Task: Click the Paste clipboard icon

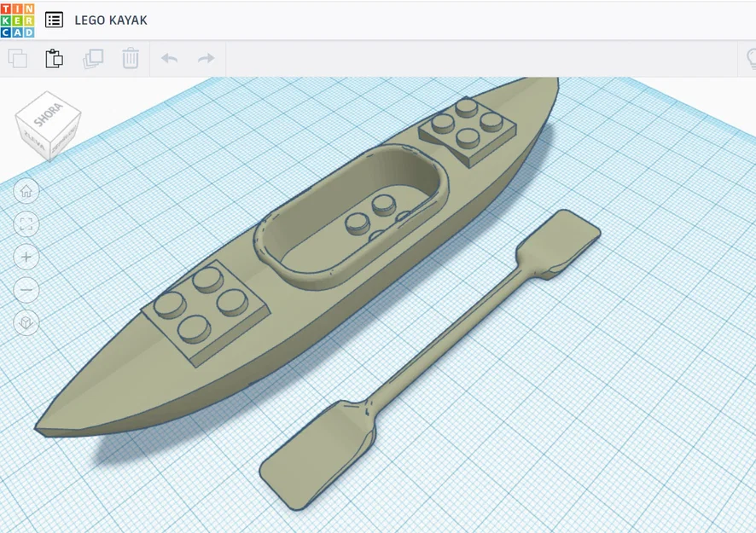Action: (54, 58)
